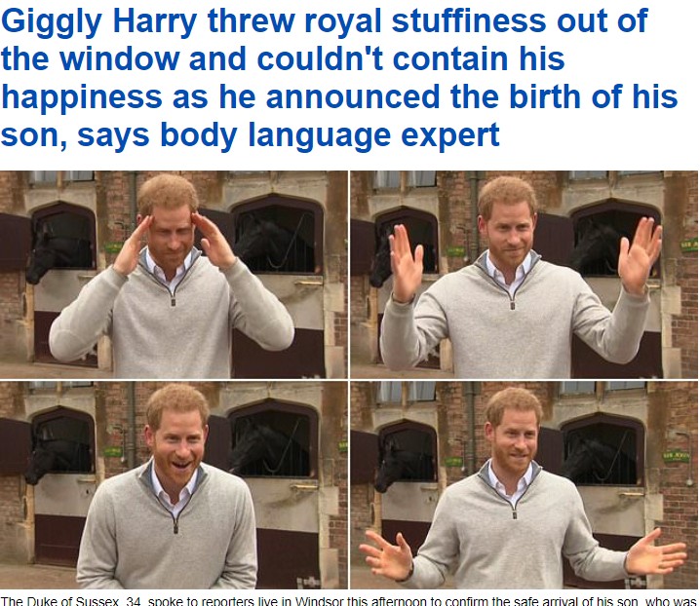
Task: Click the raised left-side hand in top-right photo
Action: pos(406,263)
